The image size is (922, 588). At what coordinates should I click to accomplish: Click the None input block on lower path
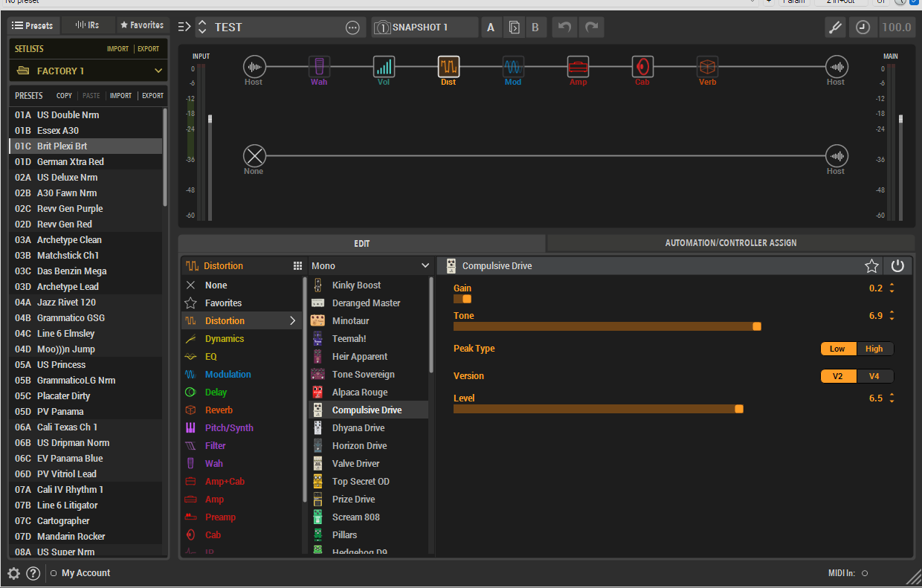[x=254, y=156]
